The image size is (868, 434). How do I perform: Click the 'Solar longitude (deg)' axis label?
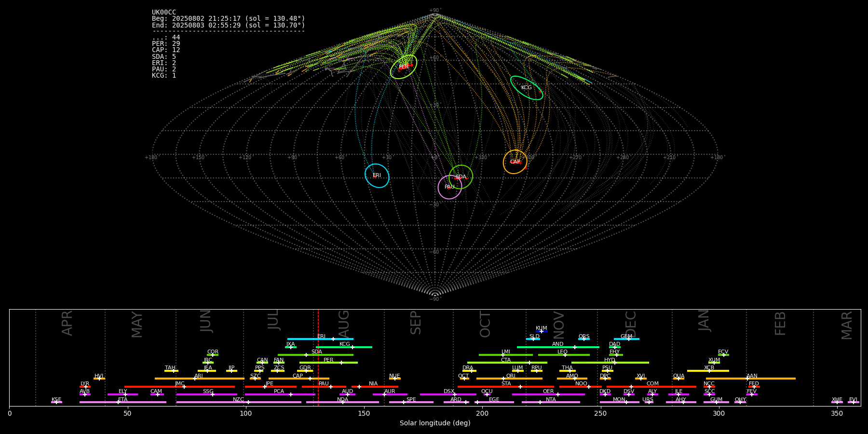click(x=435, y=423)
